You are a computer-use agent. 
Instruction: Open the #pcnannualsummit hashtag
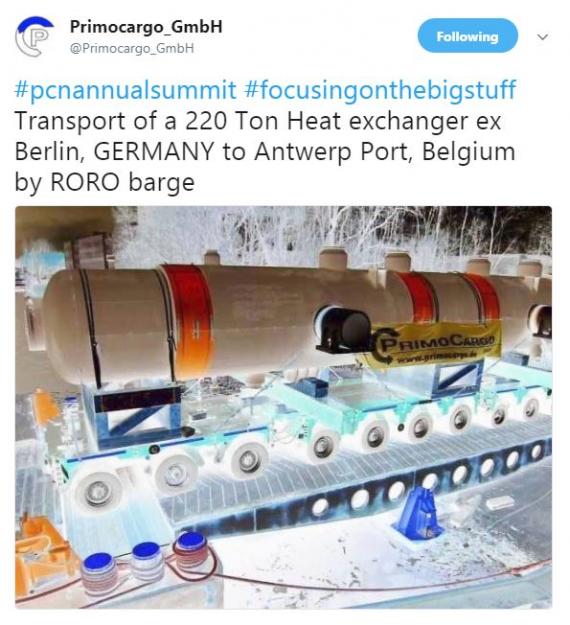[x=125, y=90]
